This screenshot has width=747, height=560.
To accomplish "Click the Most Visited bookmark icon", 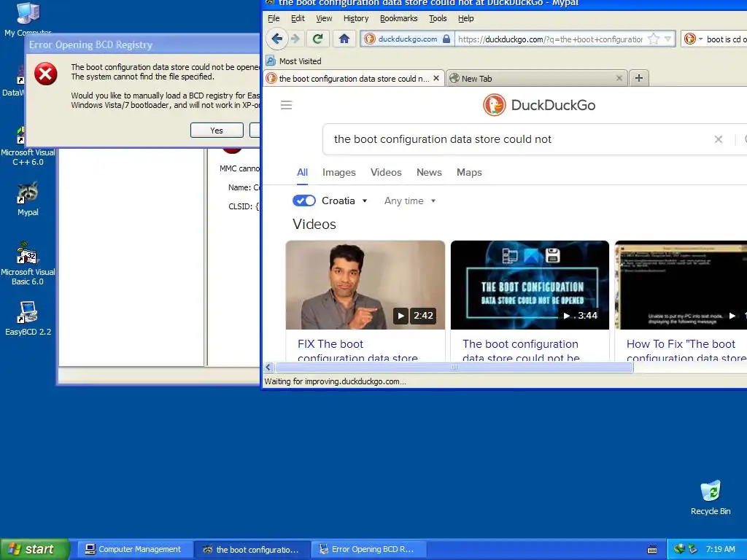I will coord(271,61).
